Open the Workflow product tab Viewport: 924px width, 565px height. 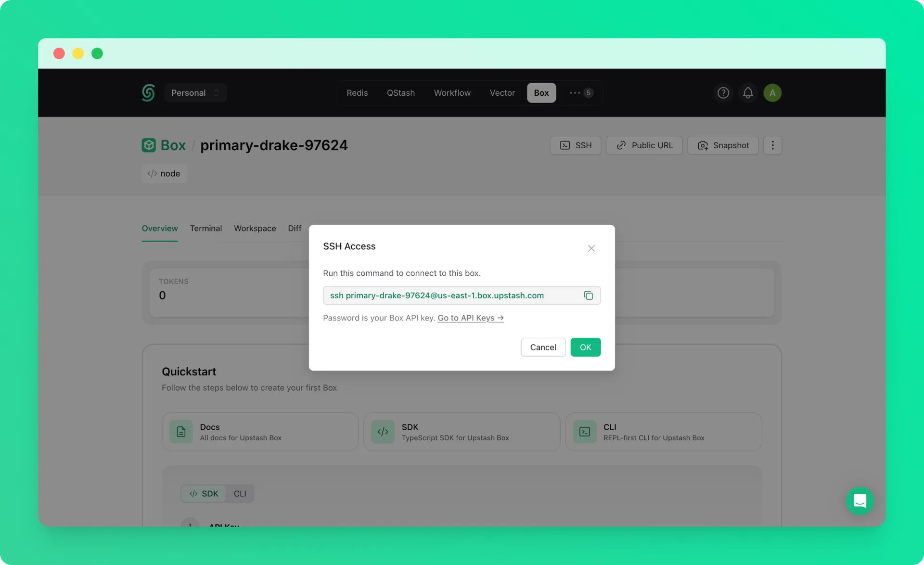coord(452,93)
